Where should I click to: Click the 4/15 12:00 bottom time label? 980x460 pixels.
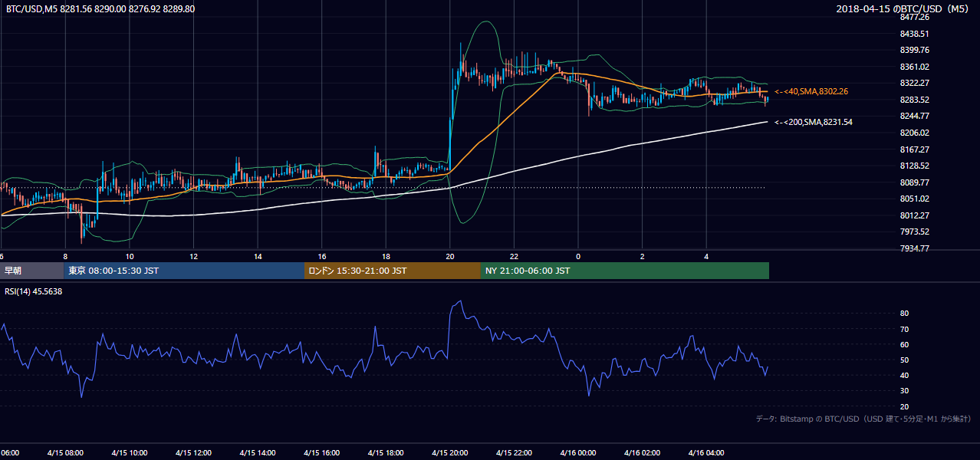tap(193, 453)
